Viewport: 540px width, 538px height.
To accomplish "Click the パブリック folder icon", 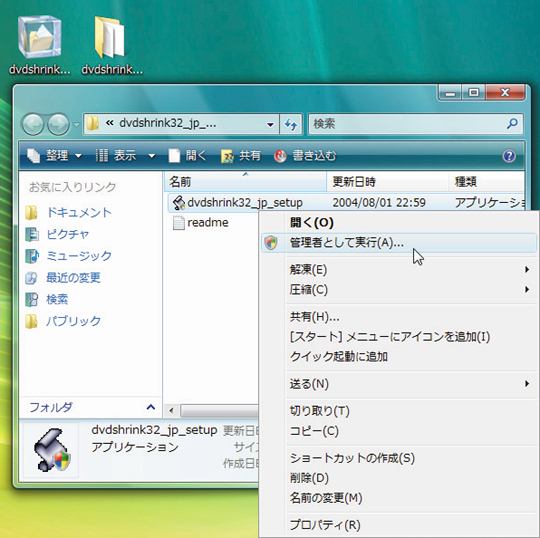I will pos(31,321).
